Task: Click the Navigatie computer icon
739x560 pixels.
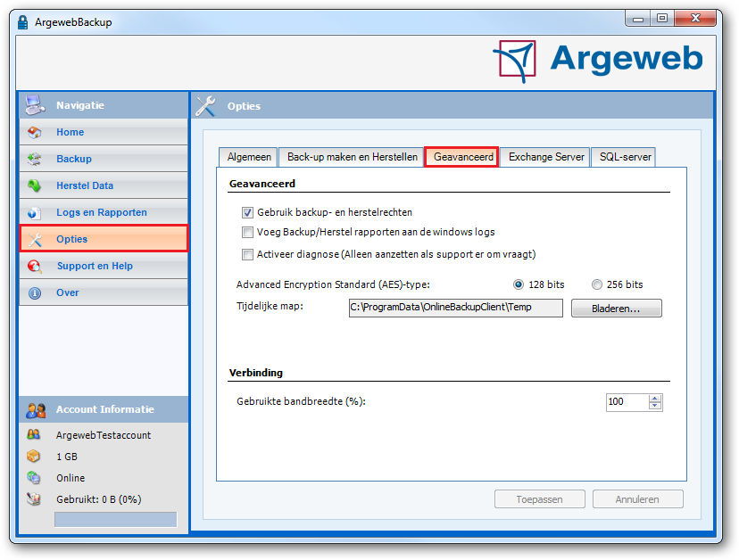Action: (x=35, y=105)
